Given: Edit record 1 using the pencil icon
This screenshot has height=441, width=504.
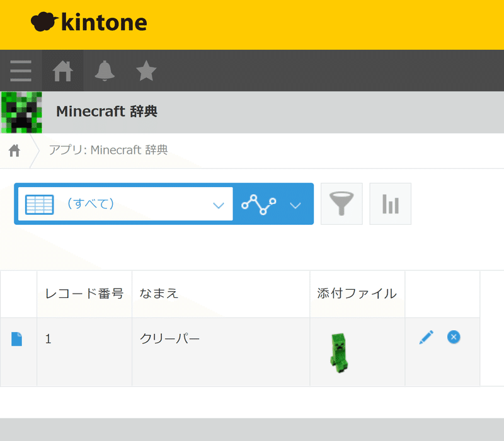Looking at the screenshot, I should (x=426, y=338).
